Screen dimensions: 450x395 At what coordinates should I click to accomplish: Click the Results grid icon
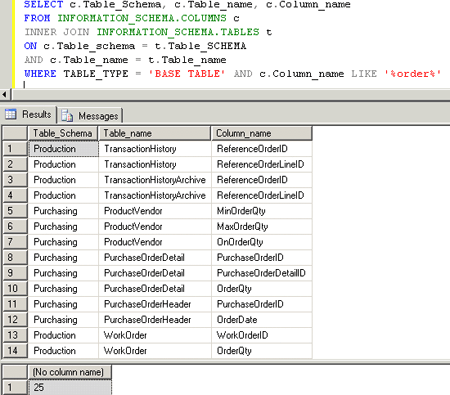(10, 114)
